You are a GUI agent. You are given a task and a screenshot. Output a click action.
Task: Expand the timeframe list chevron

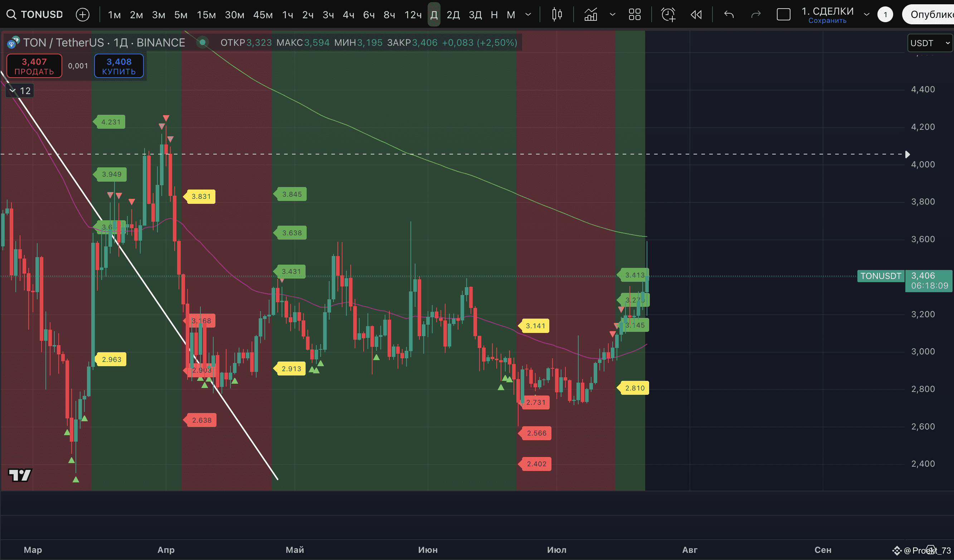[528, 15]
